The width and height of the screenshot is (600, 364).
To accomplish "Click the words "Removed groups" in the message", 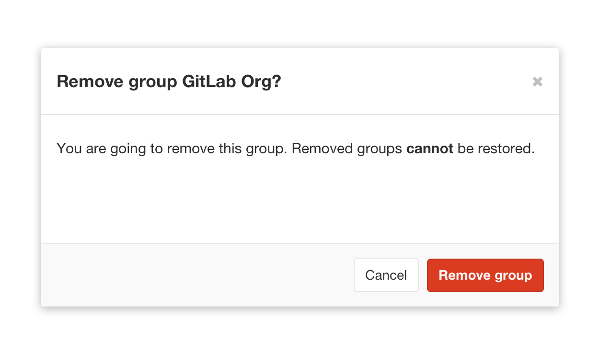I will (x=346, y=149).
